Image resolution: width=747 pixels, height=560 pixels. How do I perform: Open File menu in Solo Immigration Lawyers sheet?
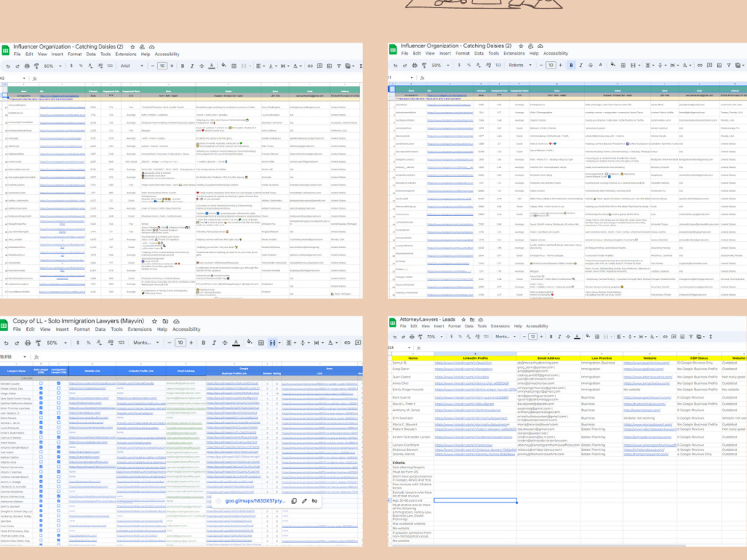coord(16,329)
